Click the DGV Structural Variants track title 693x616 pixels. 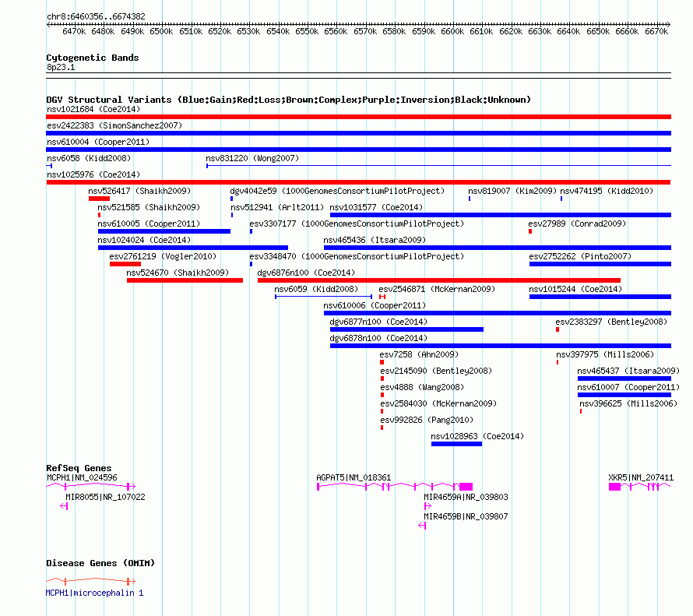pos(289,100)
